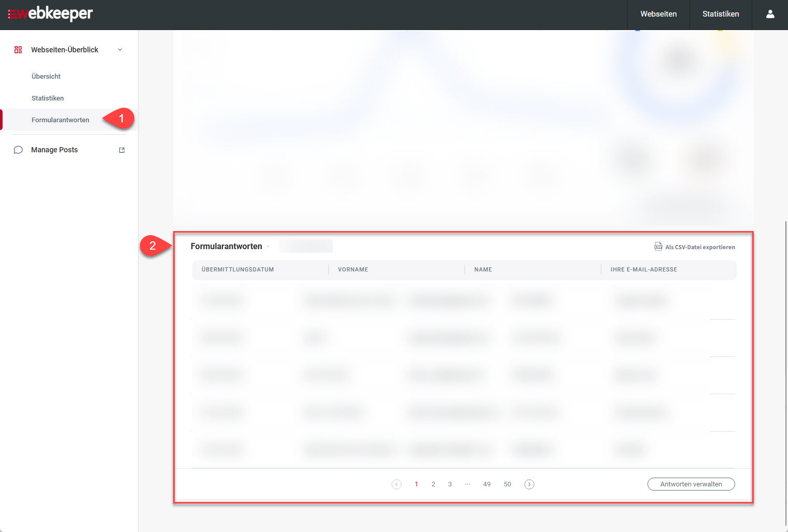The height and width of the screenshot is (532, 788).
Task: Open Manage Posts external link icon
Action: pos(122,150)
